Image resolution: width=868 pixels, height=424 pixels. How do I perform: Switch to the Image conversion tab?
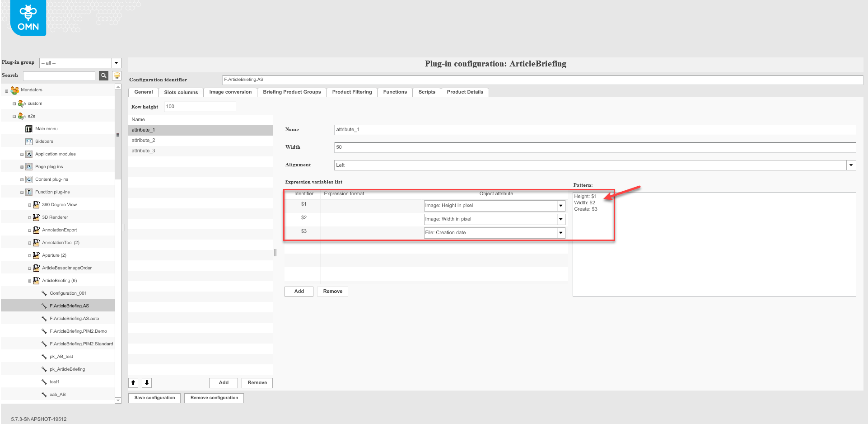230,92
